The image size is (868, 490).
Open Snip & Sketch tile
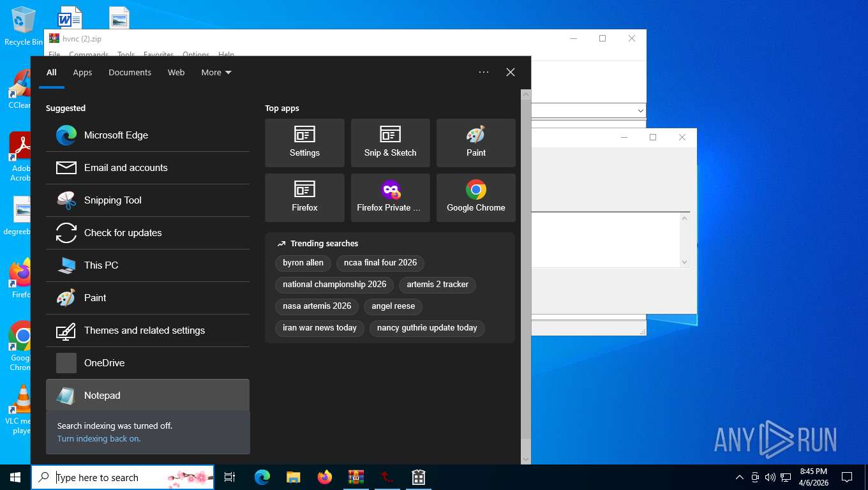pyautogui.click(x=391, y=143)
